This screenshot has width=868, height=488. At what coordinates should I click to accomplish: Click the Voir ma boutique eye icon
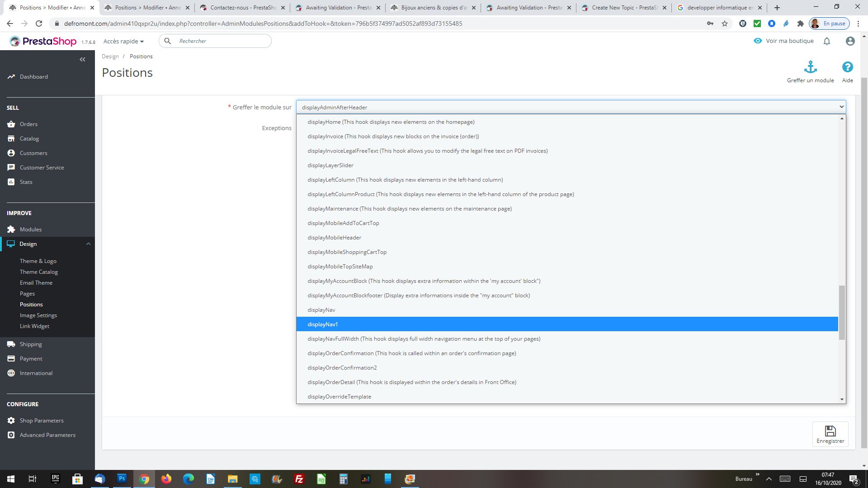click(x=758, y=41)
